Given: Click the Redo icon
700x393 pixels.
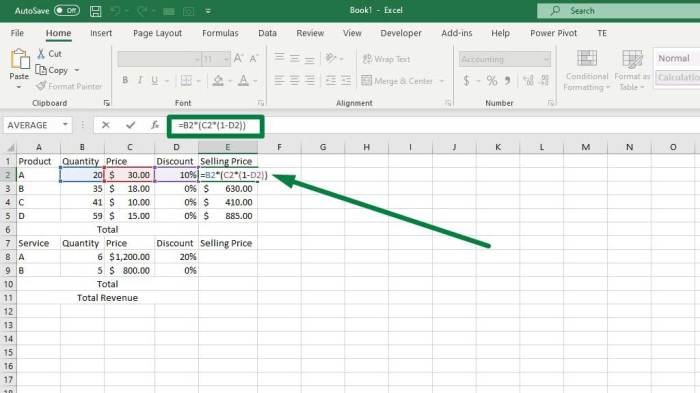Looking at the screenshot, I should point(142,11).
